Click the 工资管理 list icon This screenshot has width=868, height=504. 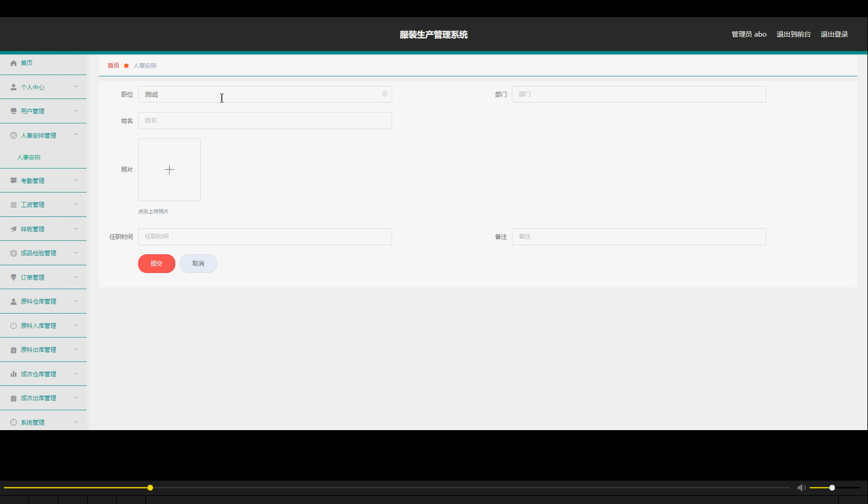pyautogui.click(x=14, y=204)
